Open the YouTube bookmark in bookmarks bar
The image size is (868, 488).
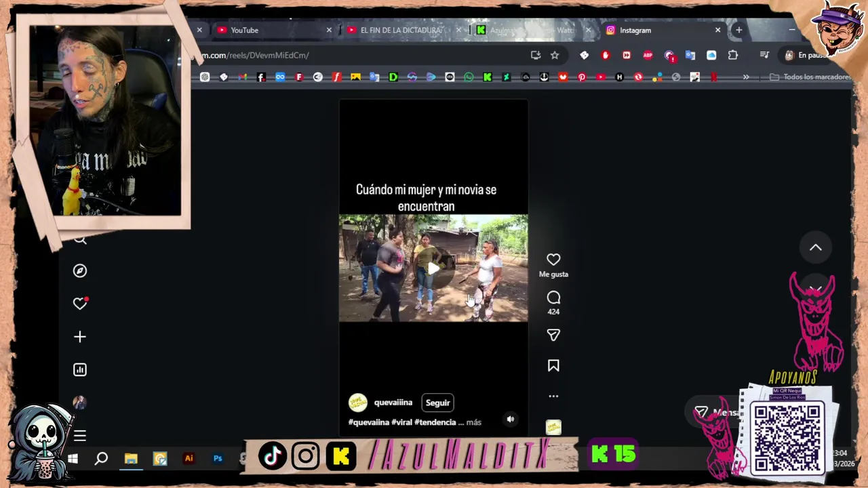coord(601,77)
